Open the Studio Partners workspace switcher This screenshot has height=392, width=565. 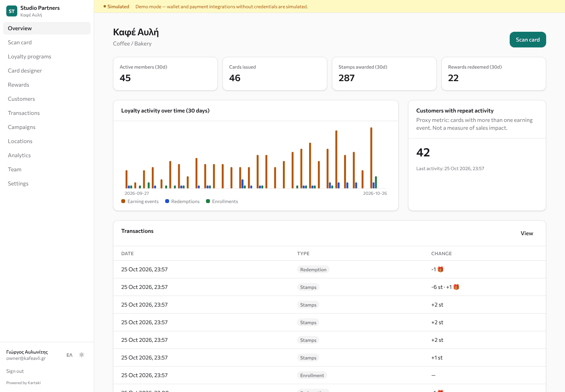47,11
